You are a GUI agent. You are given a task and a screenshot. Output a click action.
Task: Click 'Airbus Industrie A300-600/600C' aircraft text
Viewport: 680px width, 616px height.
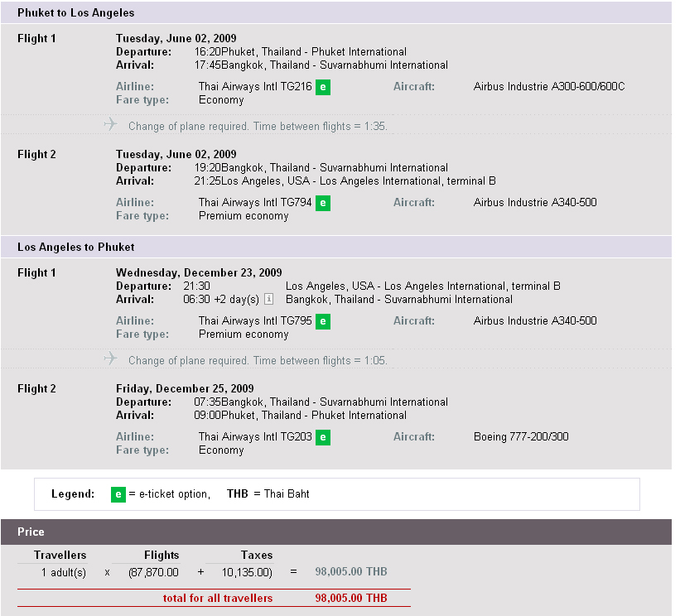point(549,87)
